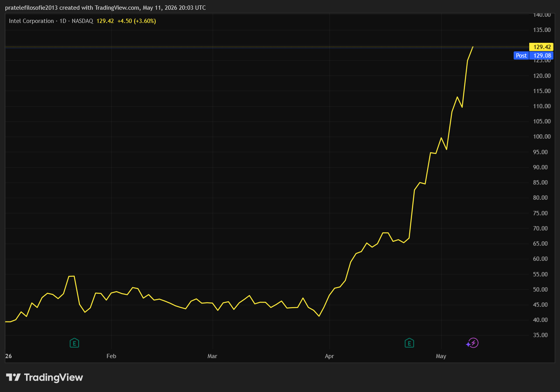Click the 129.08 post-market price tag

(542, 56)
